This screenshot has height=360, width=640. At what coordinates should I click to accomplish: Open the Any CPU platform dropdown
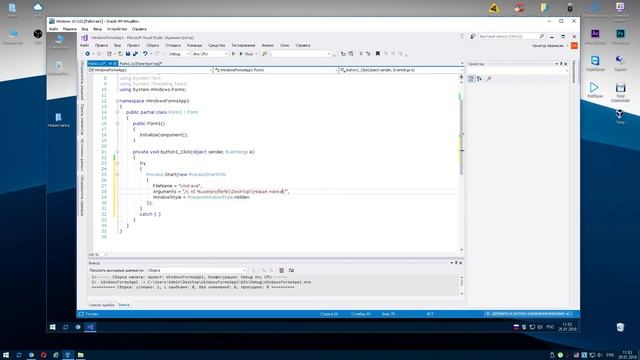click(x=210, y=54)
